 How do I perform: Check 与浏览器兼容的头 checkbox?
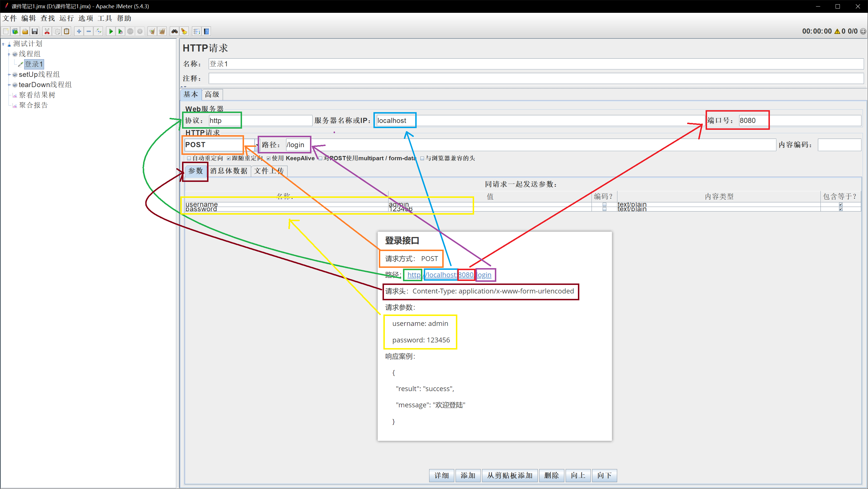click(x=422, y=158)
